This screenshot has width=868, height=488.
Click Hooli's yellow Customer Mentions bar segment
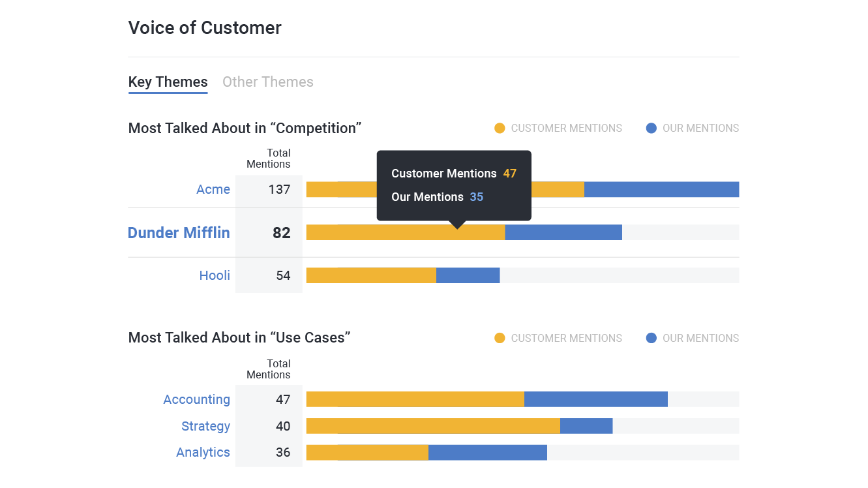pos(370,276)
